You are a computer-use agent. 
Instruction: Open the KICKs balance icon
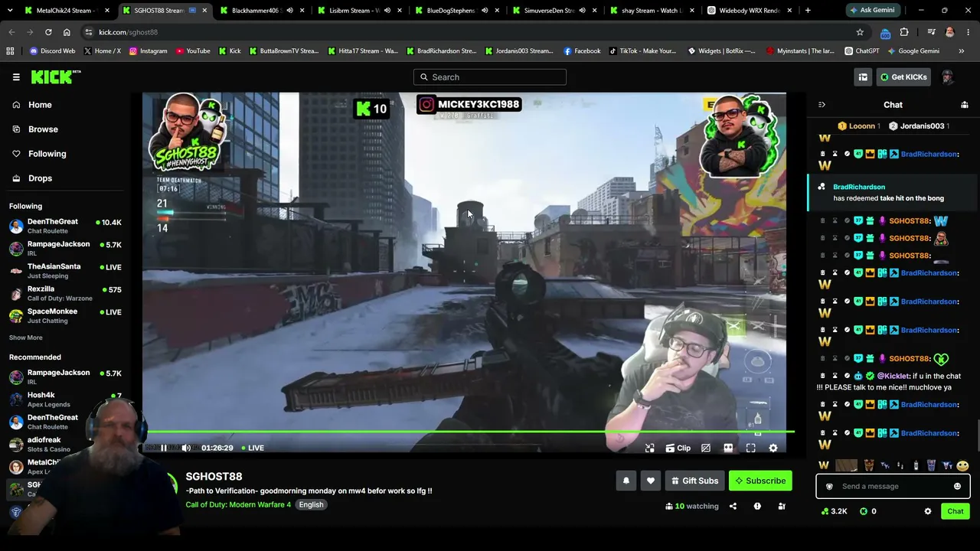click(x=864, y=511)
